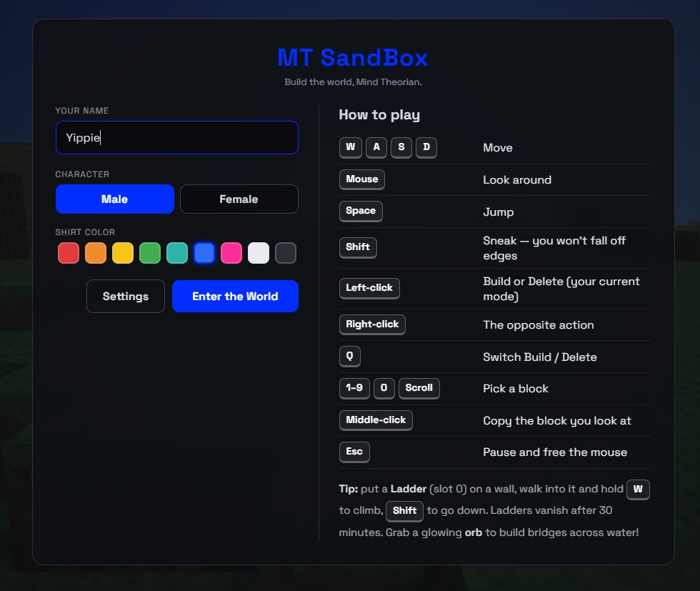
Task: Click the 'Look around' text
Action: (x=517, y=180)
